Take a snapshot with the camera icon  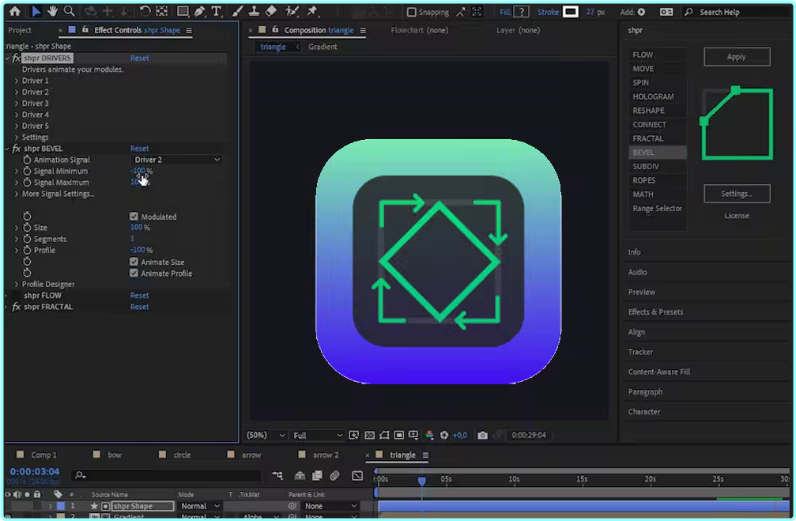483,436
